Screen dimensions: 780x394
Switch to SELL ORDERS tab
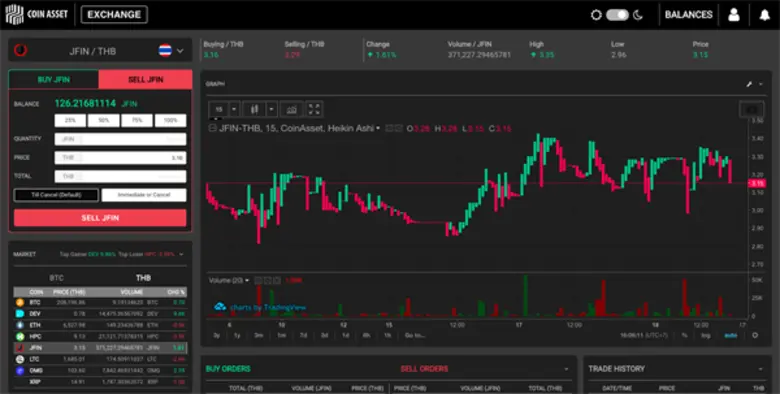[x=424, y=369]
